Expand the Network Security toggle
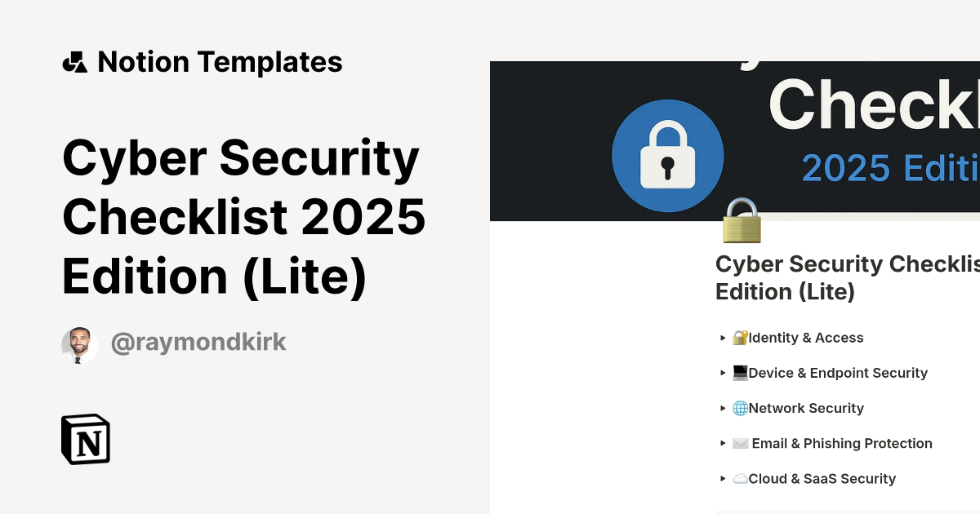Screen dimensions: 980x514 coord(722,408)
